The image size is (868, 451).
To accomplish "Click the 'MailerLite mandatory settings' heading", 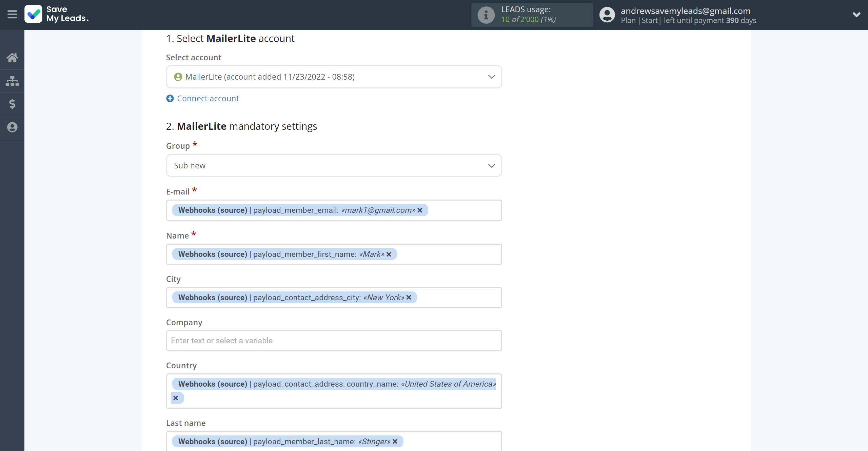I will click(247, 126).
